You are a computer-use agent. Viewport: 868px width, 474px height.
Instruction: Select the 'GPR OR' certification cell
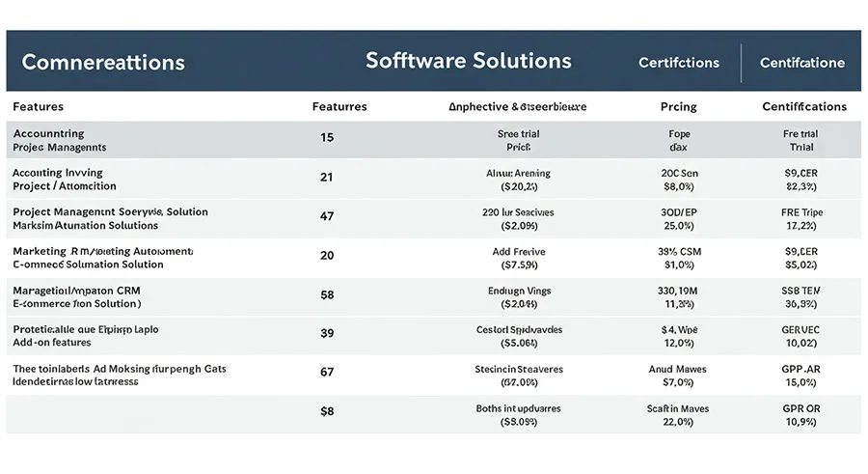coord(801,408)
